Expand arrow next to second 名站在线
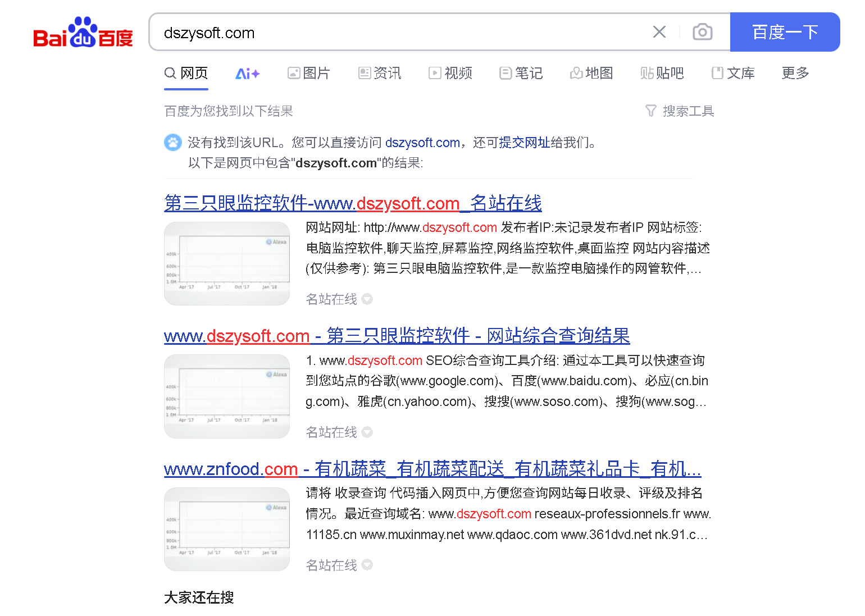The height and width of the screenshot is (616, 865). (x=367, y=432)
